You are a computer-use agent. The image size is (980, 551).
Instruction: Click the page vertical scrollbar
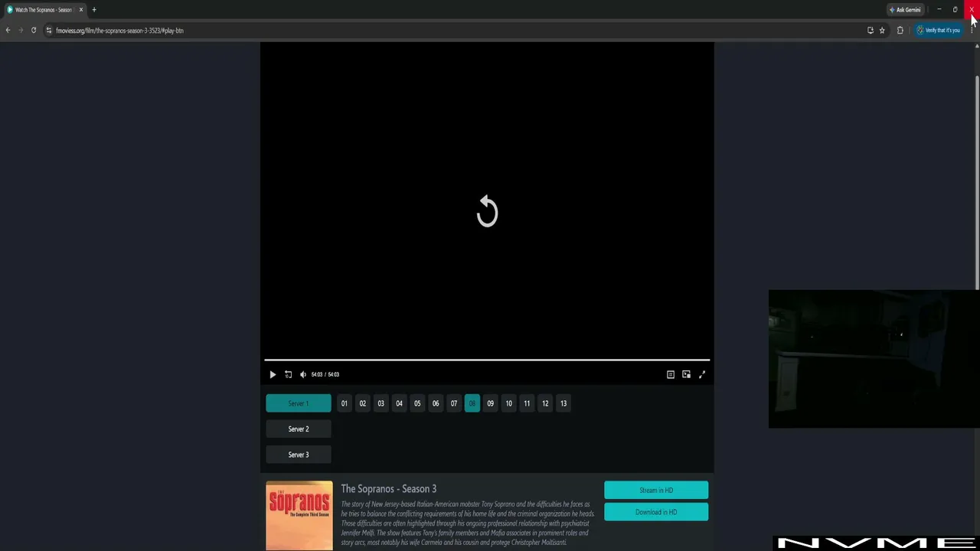coord(977,182)
